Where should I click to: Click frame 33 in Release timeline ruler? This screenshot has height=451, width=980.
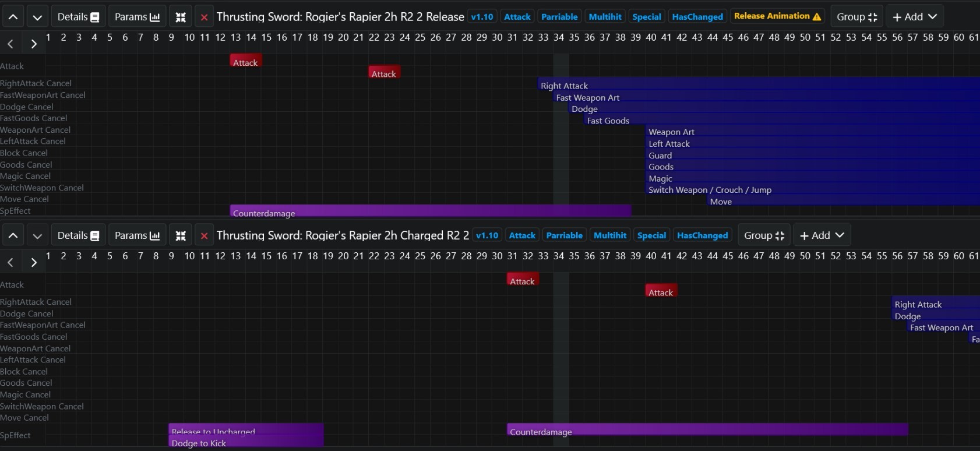tap(543, 37)
